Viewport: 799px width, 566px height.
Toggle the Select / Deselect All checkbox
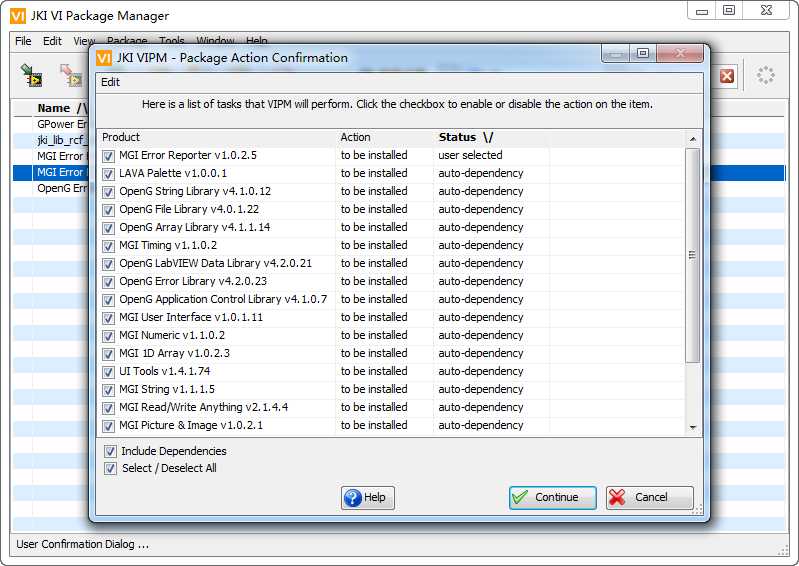point(110,468)
